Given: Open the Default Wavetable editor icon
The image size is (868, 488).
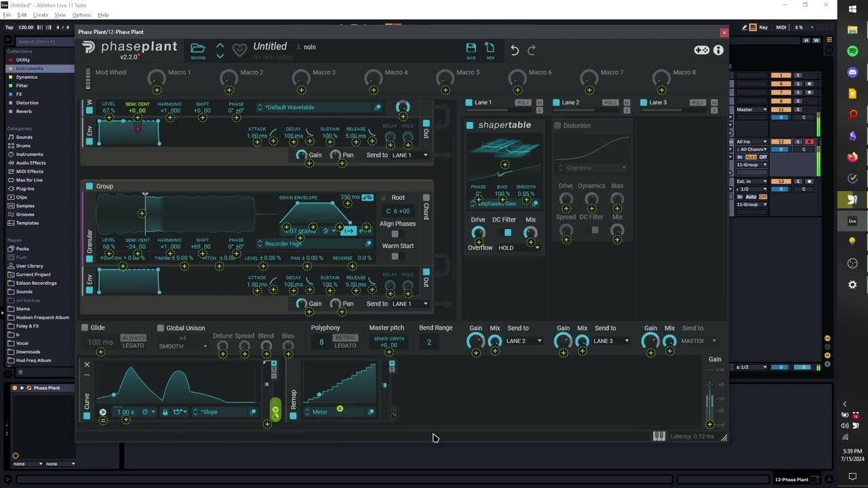Looking at the screenshot, I should pos(378,107).
